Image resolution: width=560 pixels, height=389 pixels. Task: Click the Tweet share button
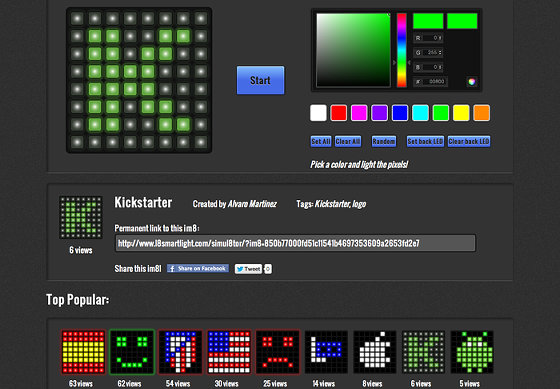248,269
